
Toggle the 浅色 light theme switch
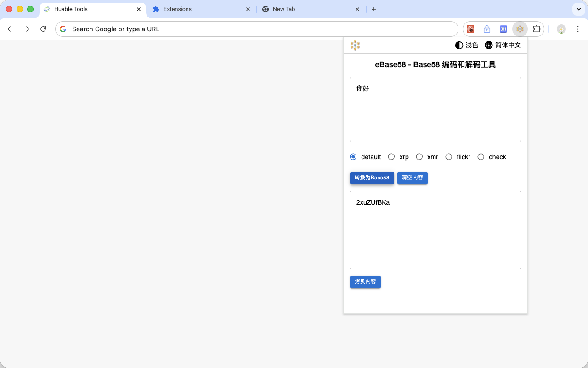tap(466, 45)
